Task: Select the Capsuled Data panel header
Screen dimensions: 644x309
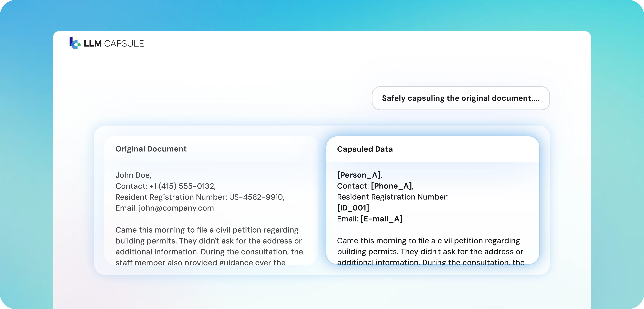Action: pos(365,149)
